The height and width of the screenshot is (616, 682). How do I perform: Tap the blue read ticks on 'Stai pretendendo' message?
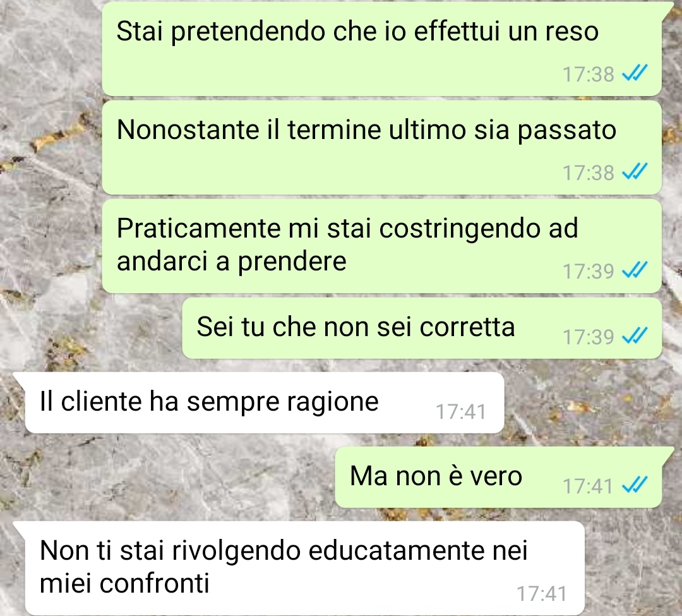[635, 73]
